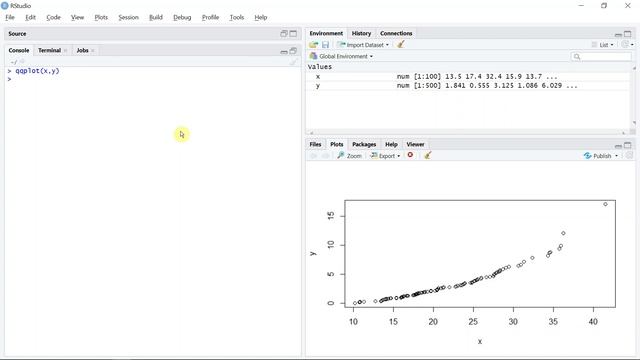Image resolution: width=640 pixels, height=360 pixels.
Task: Open the Edit menu
Action: [x=30, y=17]
